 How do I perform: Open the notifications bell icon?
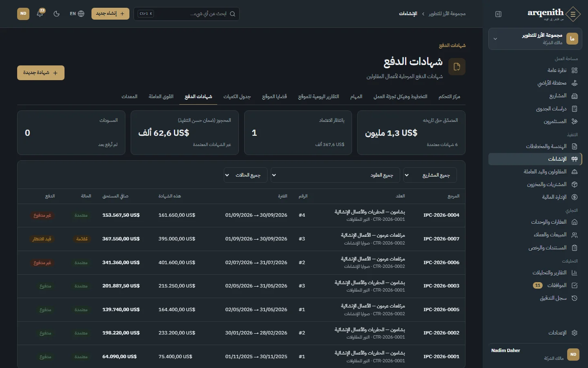tap(40, 13)
